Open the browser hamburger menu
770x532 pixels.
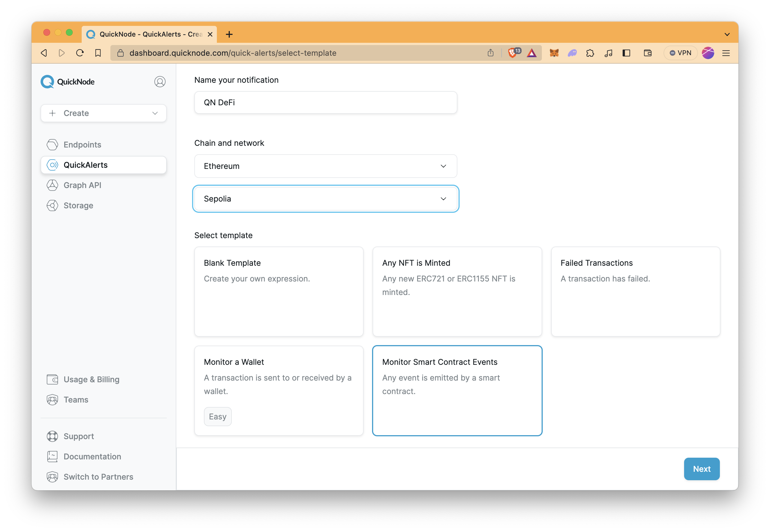[726, 53]
